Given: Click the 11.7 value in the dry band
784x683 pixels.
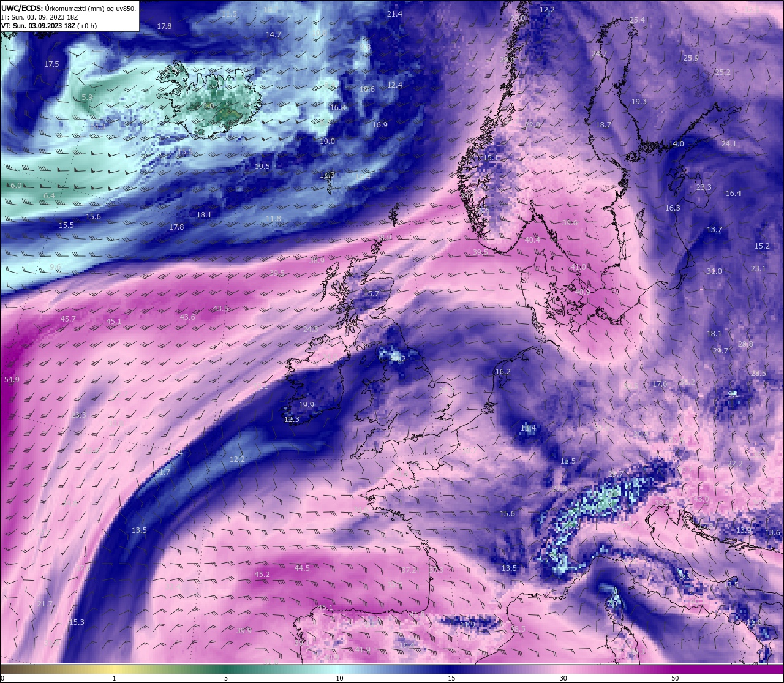Looking at the screenshot, I should click(x=162, y=472).
